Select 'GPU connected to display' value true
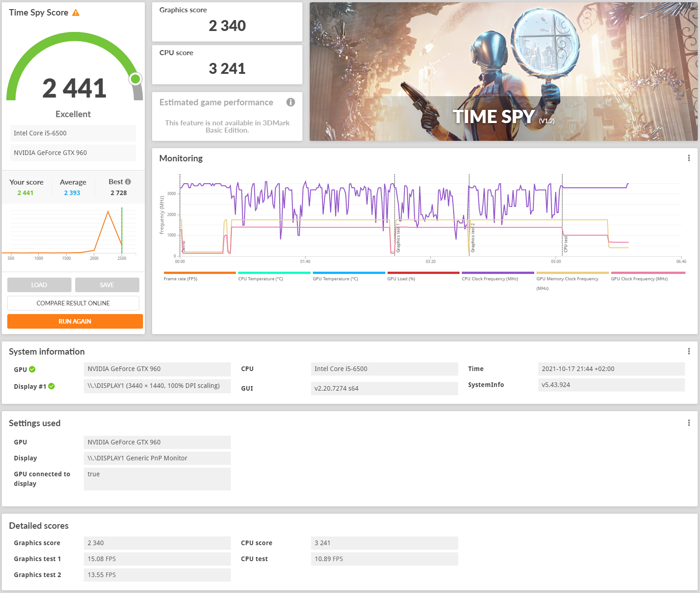The width and height of the screenshot is (700, 593). pyautogui.click(x=157, y=479)
